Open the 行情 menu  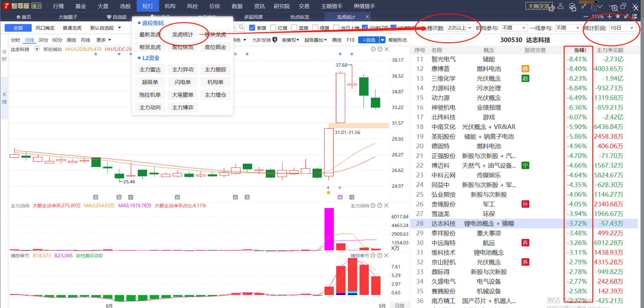click(58, 6)
